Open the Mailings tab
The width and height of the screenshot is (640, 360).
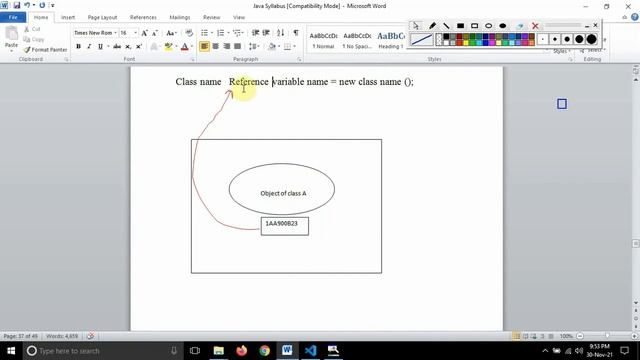coord(180,17)
